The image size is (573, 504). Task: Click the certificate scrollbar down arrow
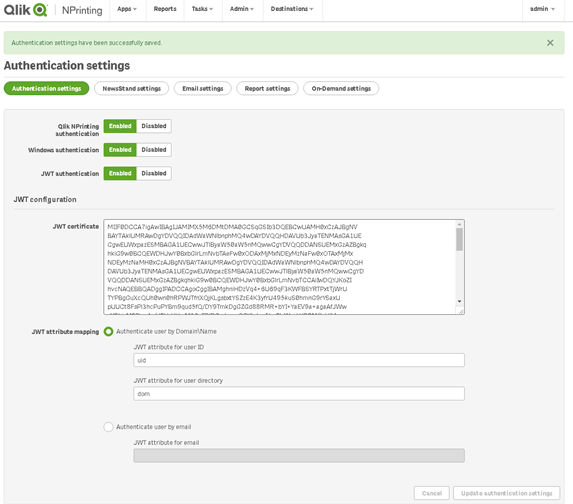(x=459, y=302)
